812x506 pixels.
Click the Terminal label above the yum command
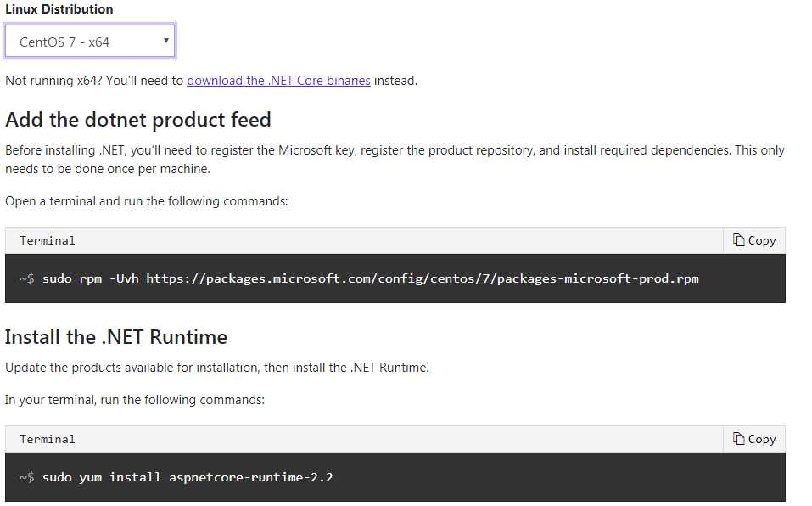click(x=48, y=439)
